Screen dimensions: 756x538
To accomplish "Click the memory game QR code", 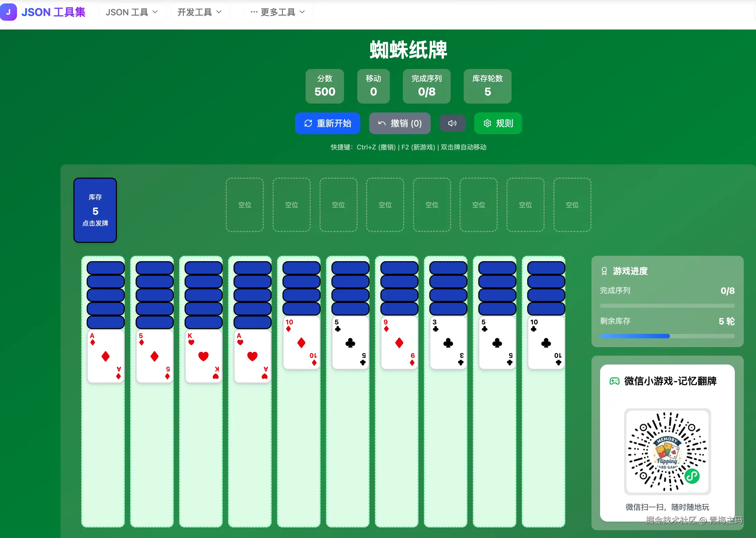I will 667,451.
